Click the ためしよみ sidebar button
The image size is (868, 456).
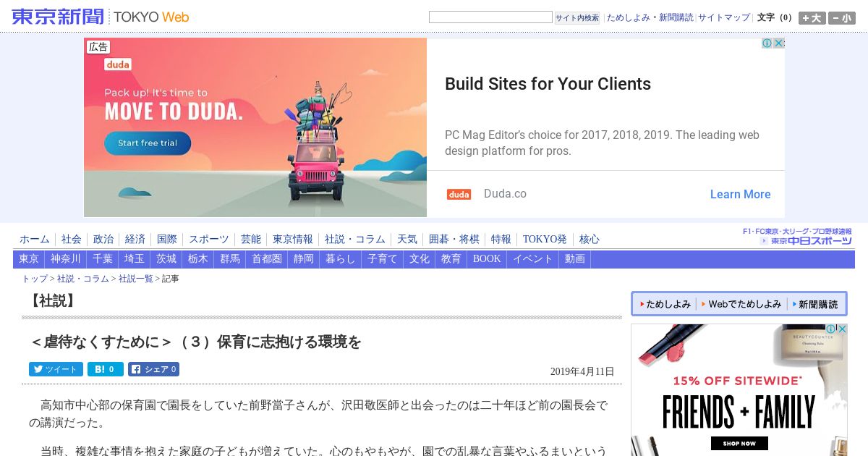666,304
